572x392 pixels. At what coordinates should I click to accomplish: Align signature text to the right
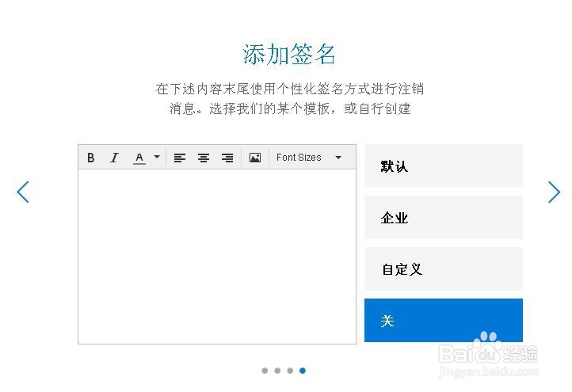click(x=227, y=158)
